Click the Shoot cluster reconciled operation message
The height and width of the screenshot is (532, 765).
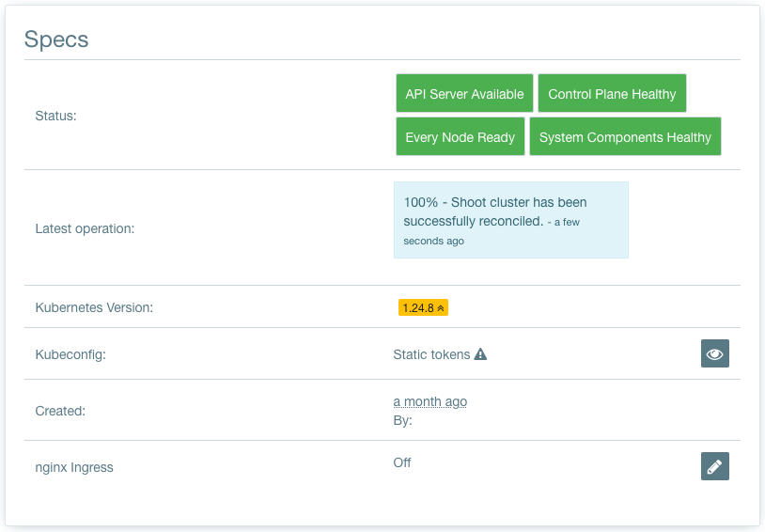click(511, 220)
